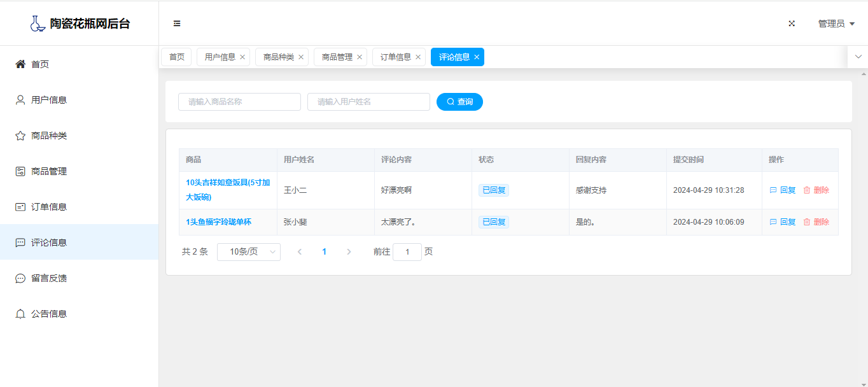Image resolution: width=868 pixels, height=387 pixels.
Task: Open the 管理员 account dropdown
Action: point(836,24)
